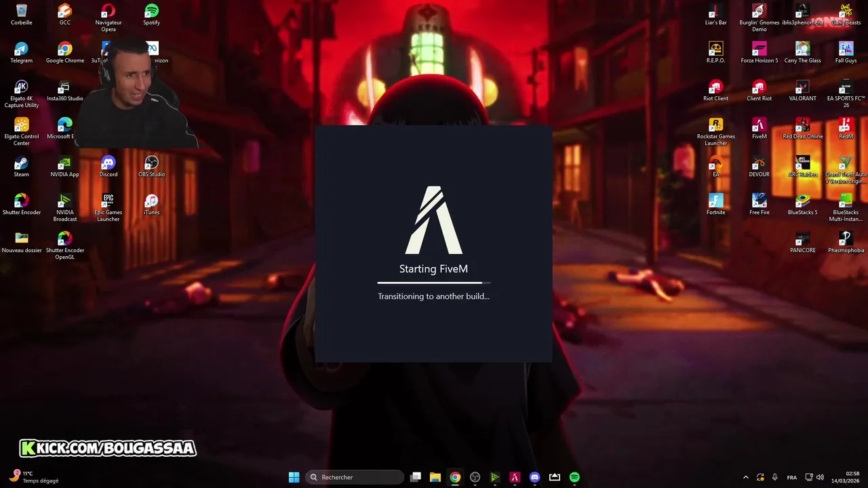The image size is (868, 488).
Task: Launch Epic Games Launcher shortcut
Action: pyautogui.click(x=108, y=208)
